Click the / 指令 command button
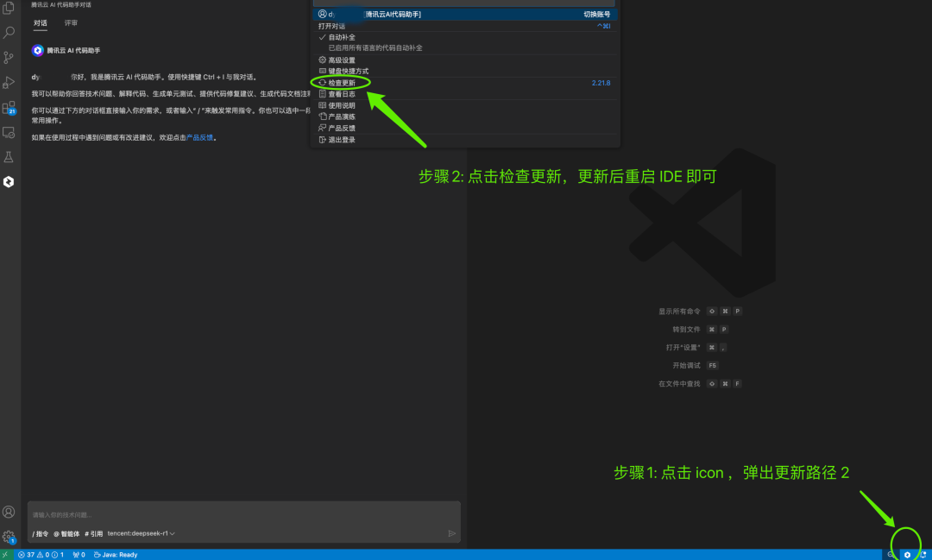This screenshot has height=560, width=932. [x=41, y=534]
